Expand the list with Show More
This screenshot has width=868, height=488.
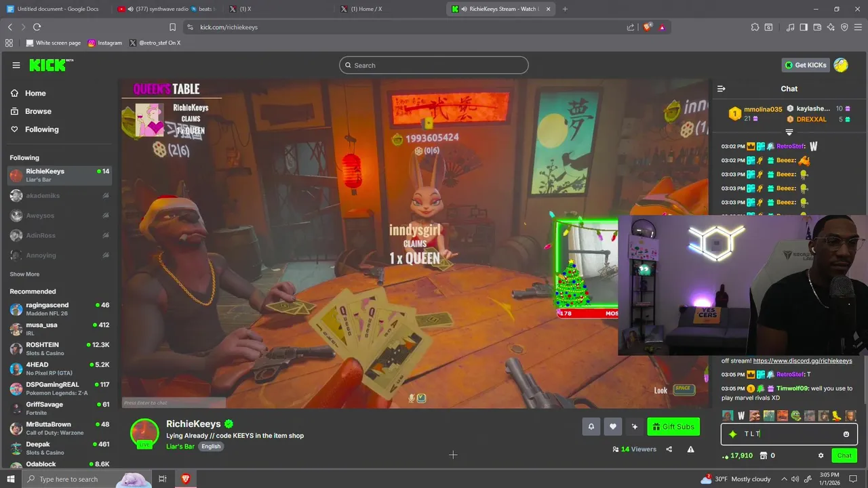point(24,274)
